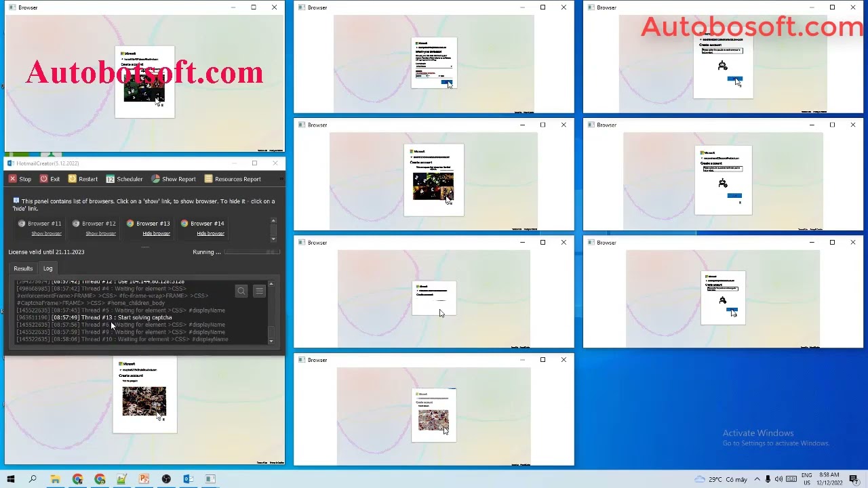Click the Running progress bar
868x488 pixels.
252,252
